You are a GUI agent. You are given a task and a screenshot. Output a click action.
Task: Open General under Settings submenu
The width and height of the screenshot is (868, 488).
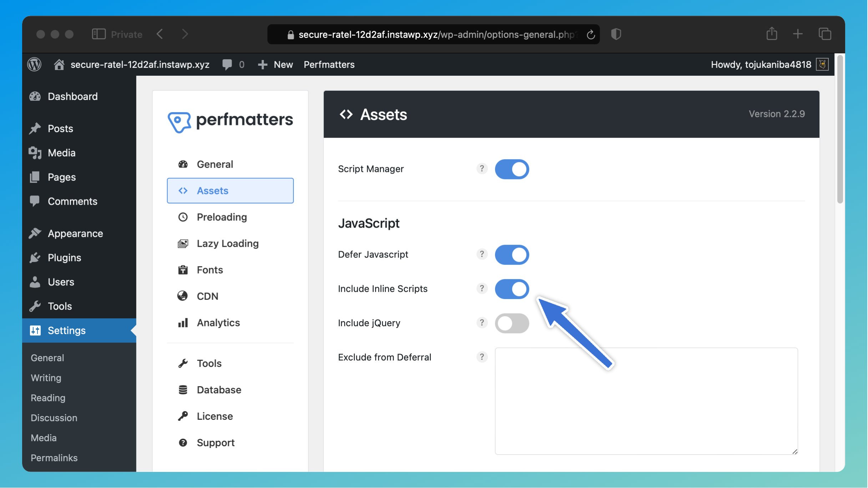click(x=47, y=358)
